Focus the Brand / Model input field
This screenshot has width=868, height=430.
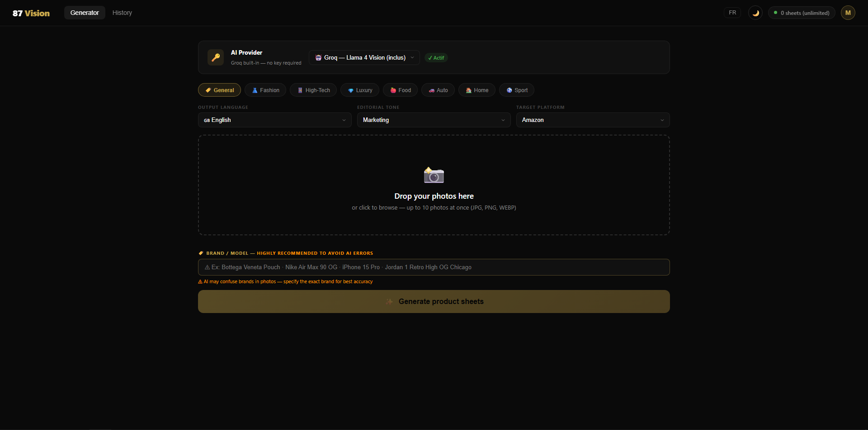[x=434, y=267]
